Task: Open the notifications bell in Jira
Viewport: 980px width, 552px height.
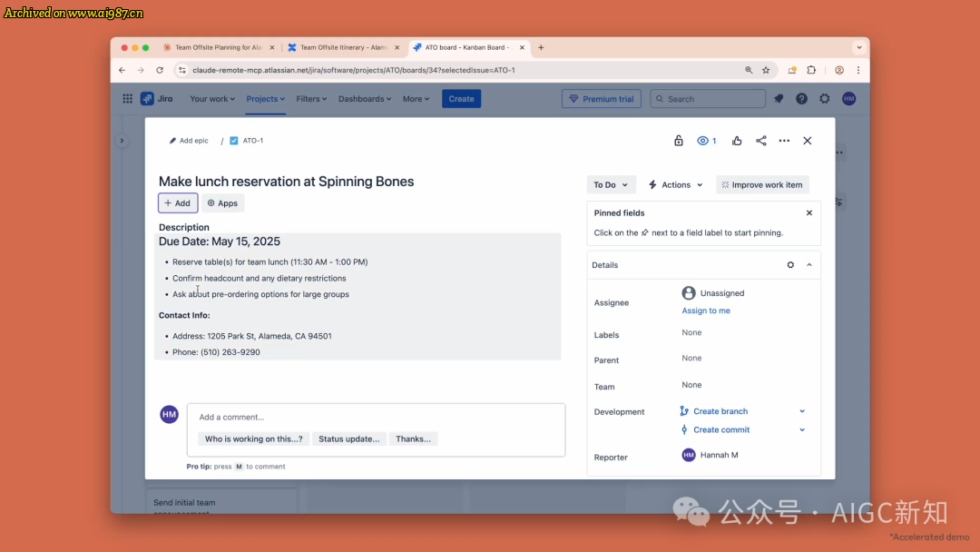Action: [x=779, y=99]
